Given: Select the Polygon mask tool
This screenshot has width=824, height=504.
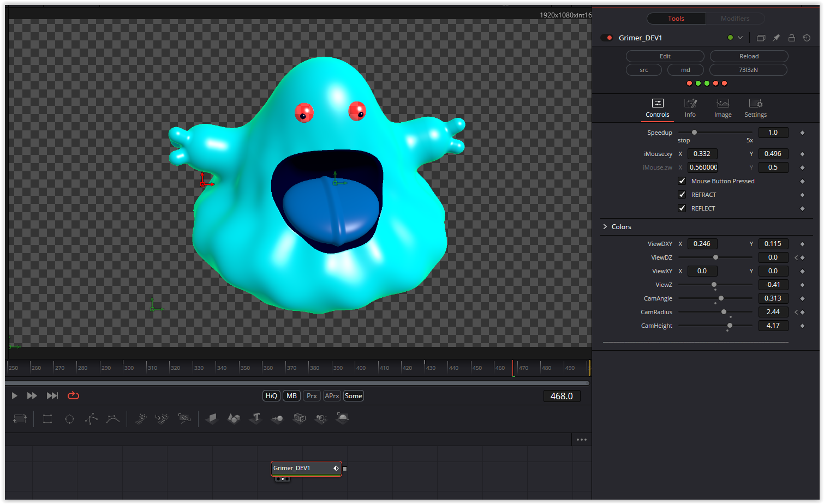Looking at the screenshot, I should [91, 419].
